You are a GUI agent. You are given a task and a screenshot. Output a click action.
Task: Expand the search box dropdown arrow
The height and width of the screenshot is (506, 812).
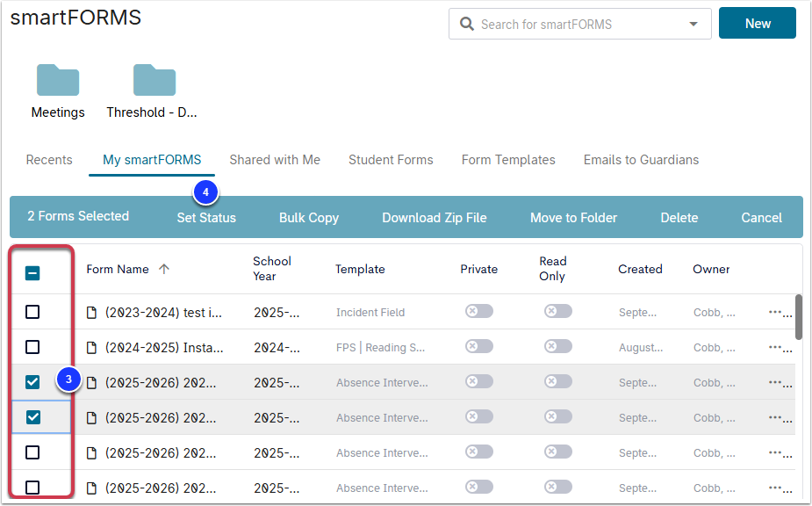[693, 24]
